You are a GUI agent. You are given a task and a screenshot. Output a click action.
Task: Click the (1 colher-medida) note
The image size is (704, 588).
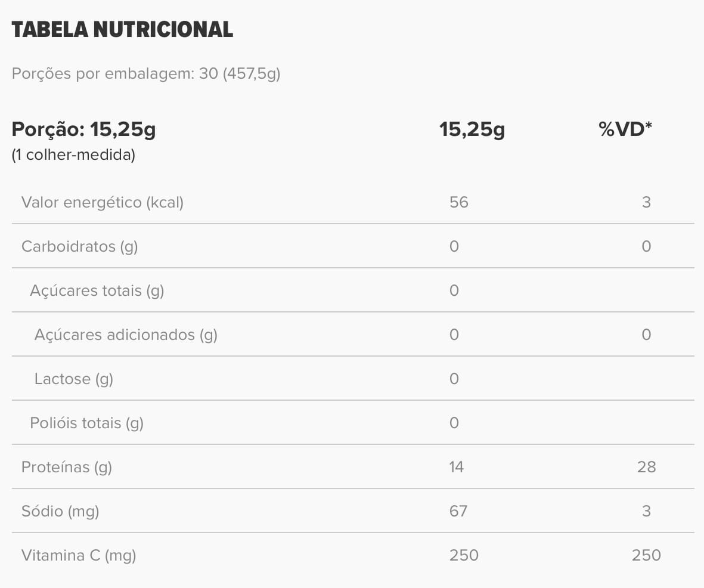point(73,155)
